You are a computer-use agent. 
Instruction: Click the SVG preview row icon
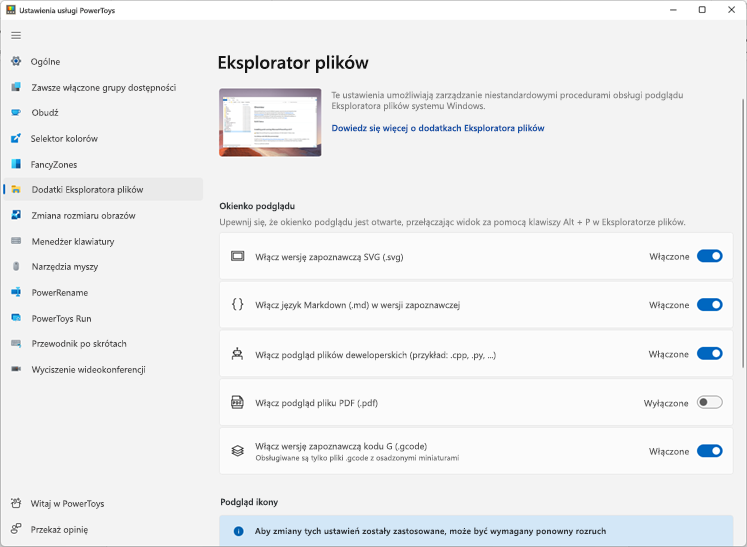coord(237,256)
